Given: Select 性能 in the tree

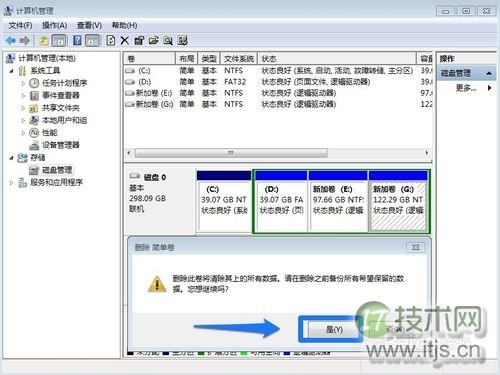Looking at the screenshot, I should pos(50,133).
